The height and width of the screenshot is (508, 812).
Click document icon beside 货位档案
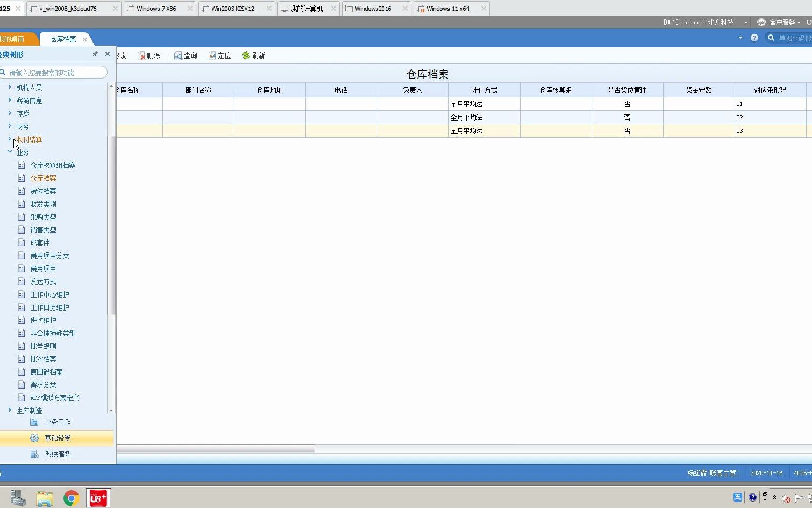pos(22,191)
